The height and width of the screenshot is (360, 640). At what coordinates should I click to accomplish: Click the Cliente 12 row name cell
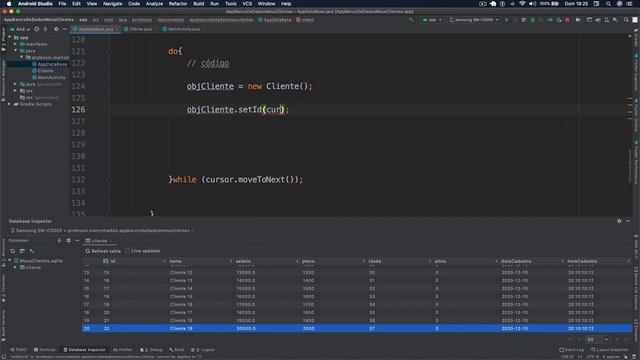[x=181, y=272]
